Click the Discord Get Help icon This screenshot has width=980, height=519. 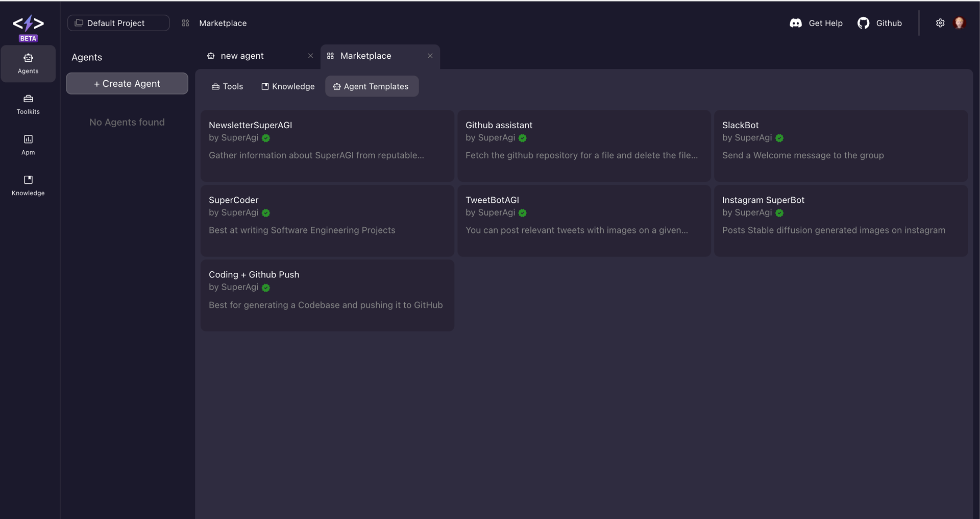tap(796, 23)
